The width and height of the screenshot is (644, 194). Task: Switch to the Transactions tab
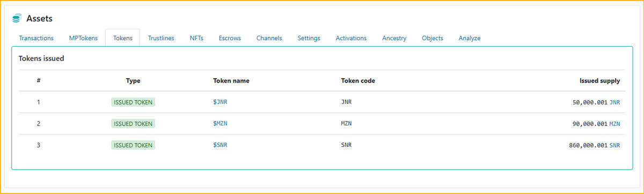36,38
